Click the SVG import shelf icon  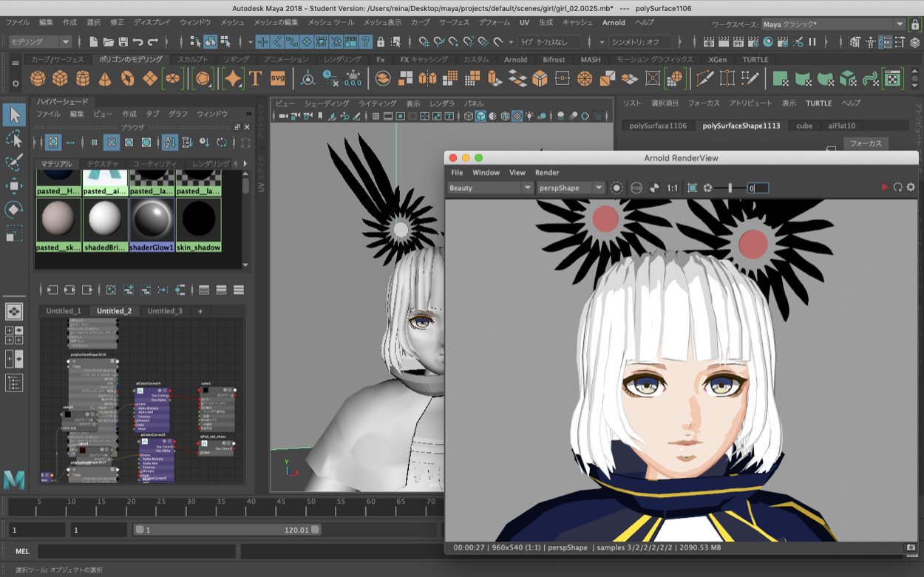[x=278, y=78]
